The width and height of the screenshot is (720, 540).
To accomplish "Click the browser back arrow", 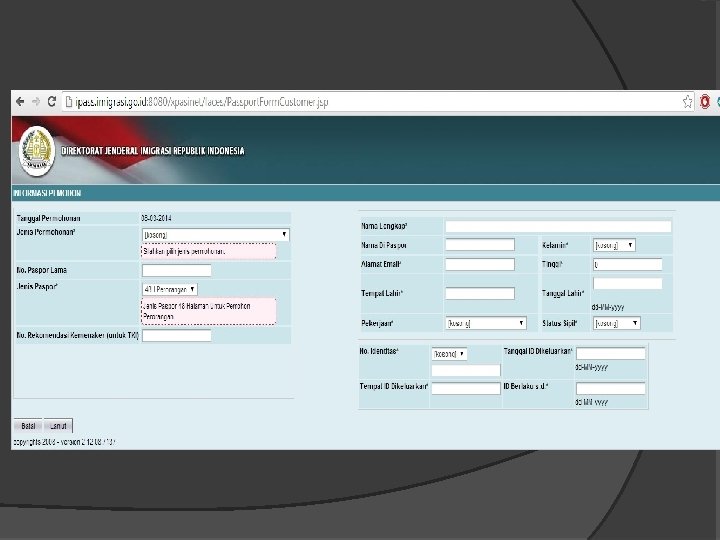I will pos(20,101).
